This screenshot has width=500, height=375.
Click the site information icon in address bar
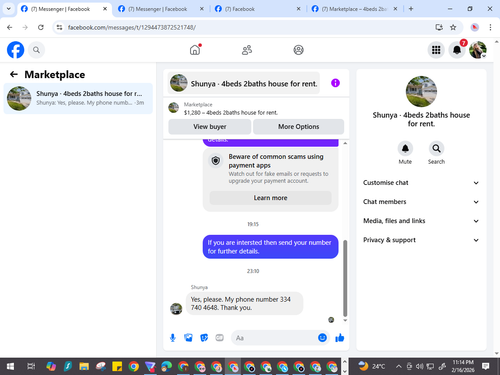point(60,27)
